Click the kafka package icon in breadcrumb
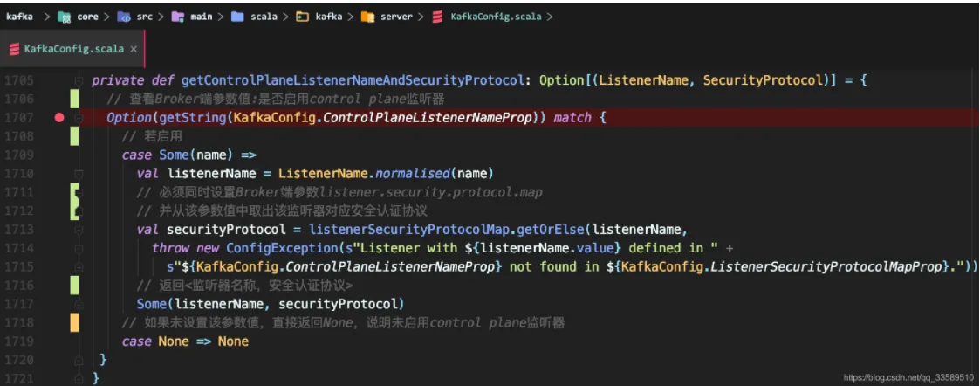The width and height of the screenshot is (980, 386). (x=303, y=17)
